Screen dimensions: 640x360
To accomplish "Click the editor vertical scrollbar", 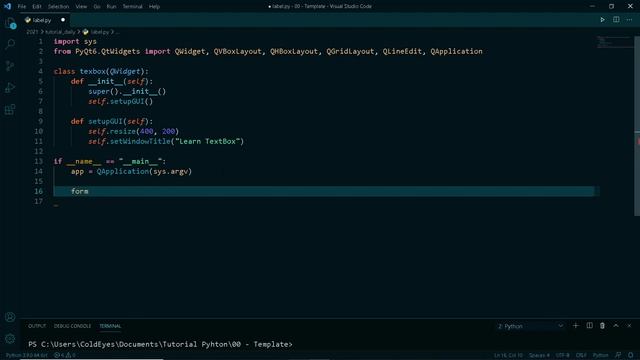I will [637, 127].
